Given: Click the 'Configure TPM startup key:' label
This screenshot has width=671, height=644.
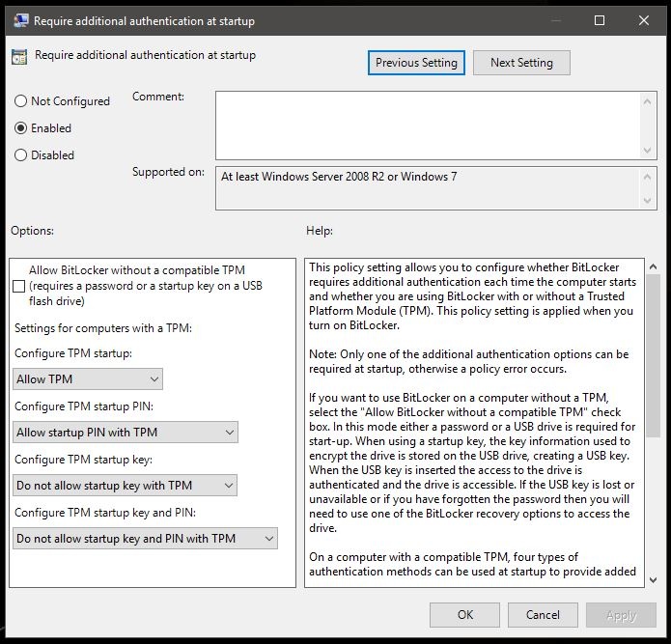Looking at the screenshot, I should [x=83, y=460].
